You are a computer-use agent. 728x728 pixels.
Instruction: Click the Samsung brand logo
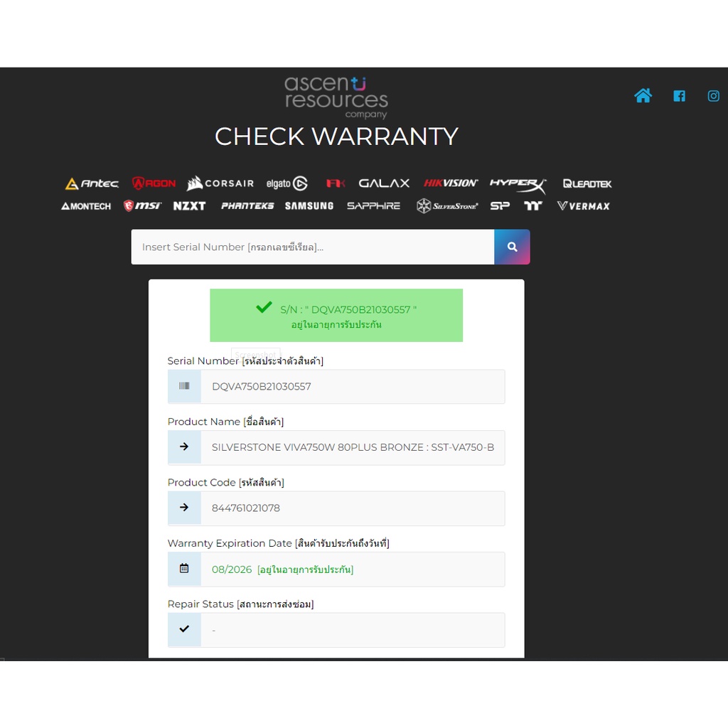(x=309, y=206)
